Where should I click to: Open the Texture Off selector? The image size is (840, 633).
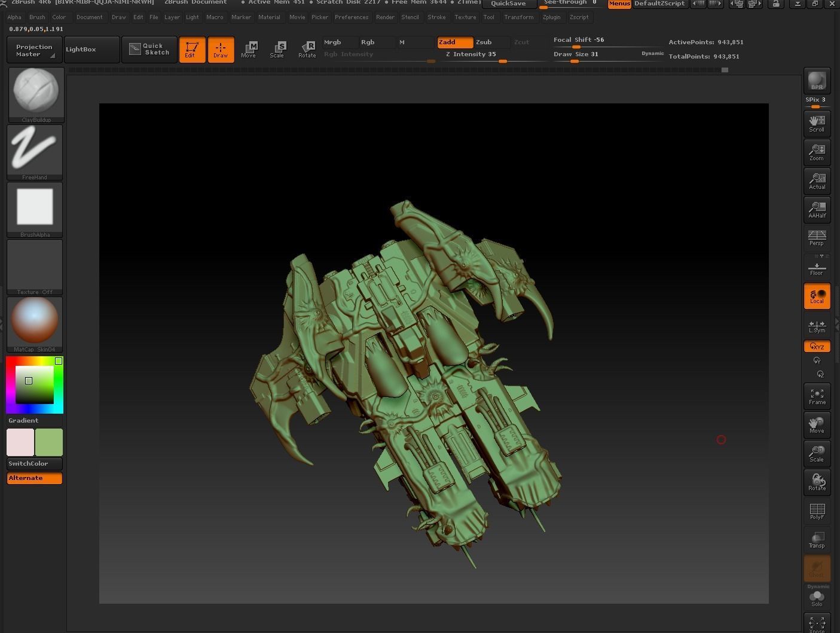[x=35, y=267]
